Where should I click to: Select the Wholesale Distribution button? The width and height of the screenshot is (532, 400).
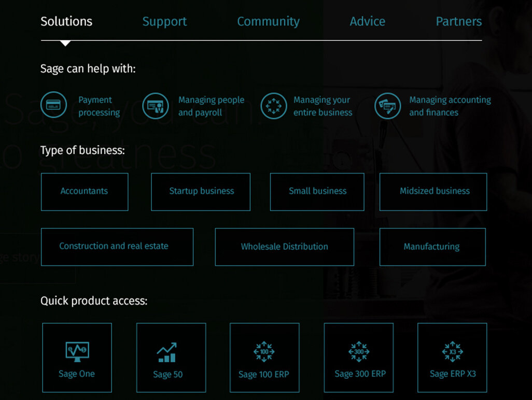pos(284,247)
